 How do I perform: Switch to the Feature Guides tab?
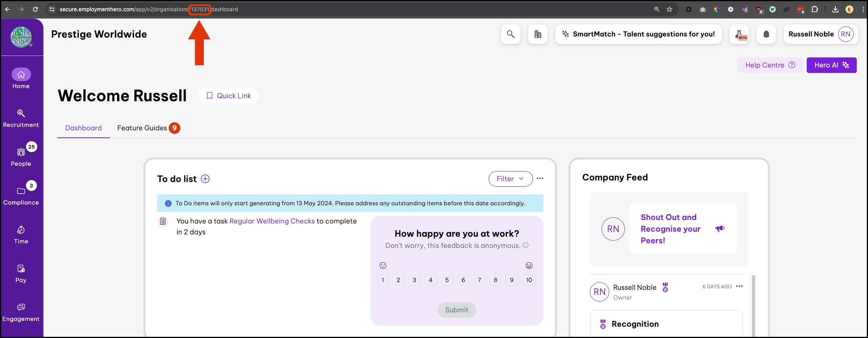(x=142, y=128)
